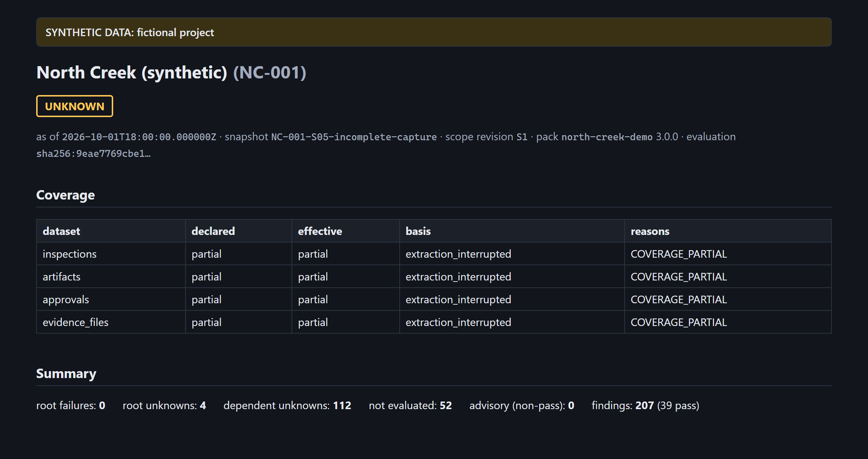Screen dimensions: 868x459
Task: Click the 'North Creek (synthetic)' page title
Action: [x=132, y=73]
